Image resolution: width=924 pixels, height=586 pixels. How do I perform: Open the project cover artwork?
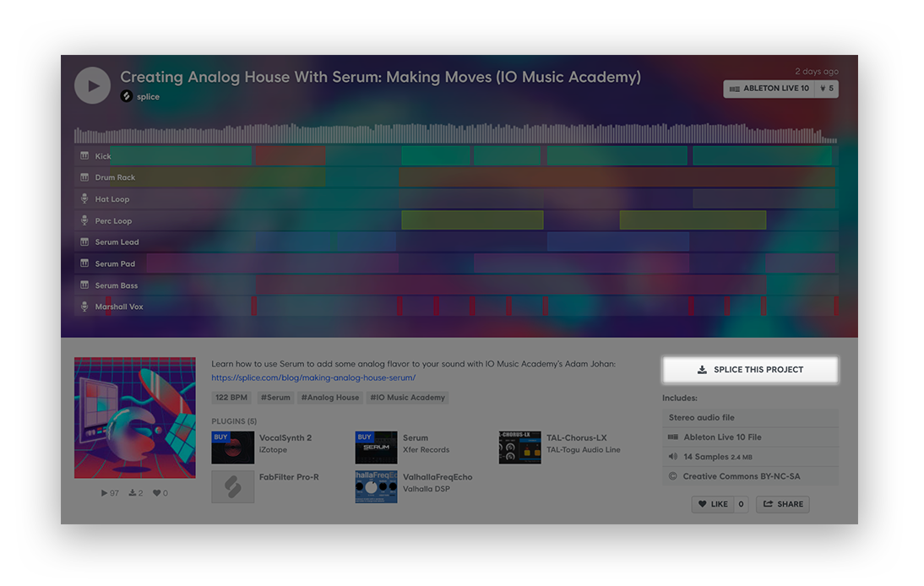(135, 418)
